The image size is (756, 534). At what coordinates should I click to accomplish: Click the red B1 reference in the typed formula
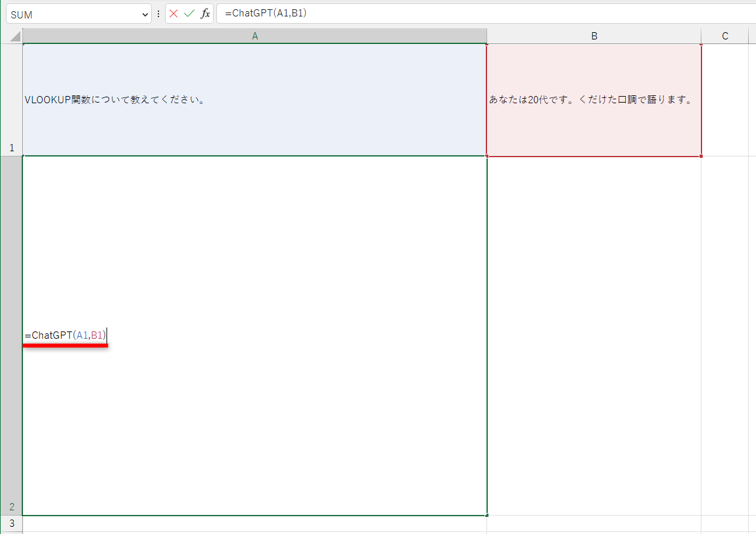tap(97, 336)
